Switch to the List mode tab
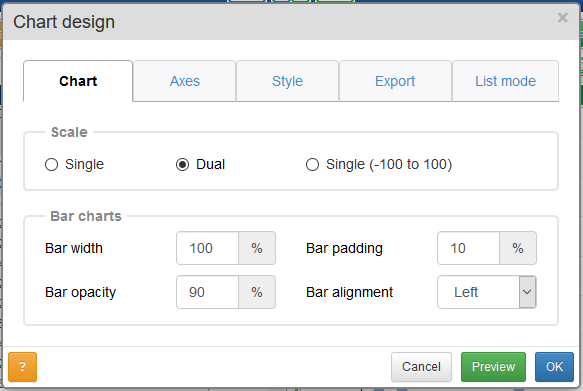 505,81
